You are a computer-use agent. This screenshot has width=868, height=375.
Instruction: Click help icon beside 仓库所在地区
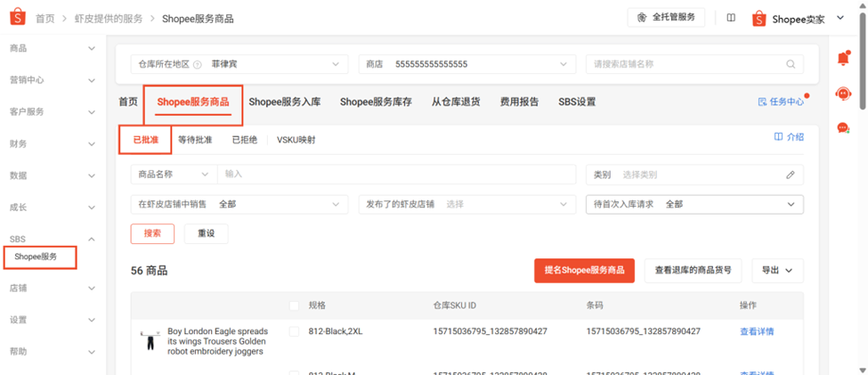coord(197,64)
